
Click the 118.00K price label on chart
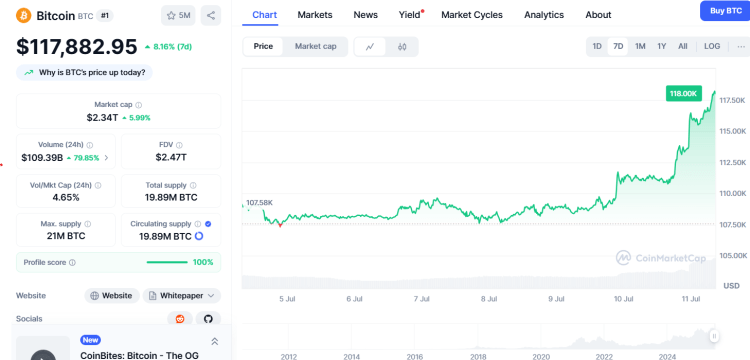[683, 94]
